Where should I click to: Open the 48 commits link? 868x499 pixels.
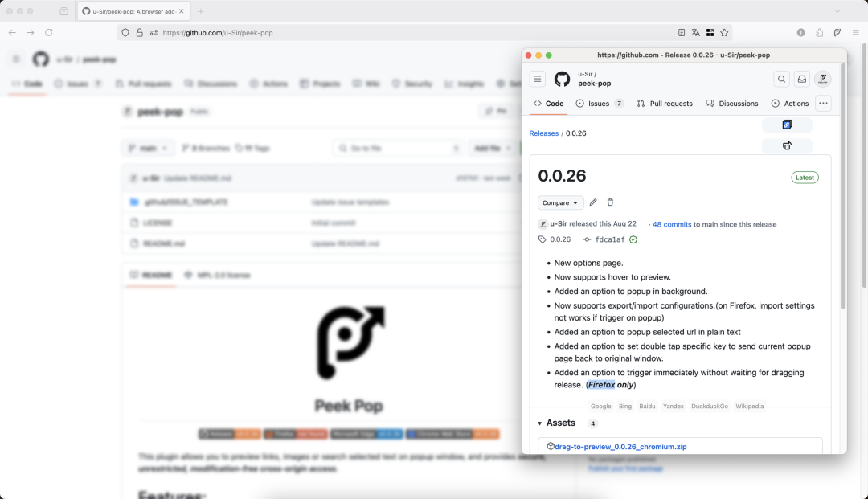tap(671, 225)
